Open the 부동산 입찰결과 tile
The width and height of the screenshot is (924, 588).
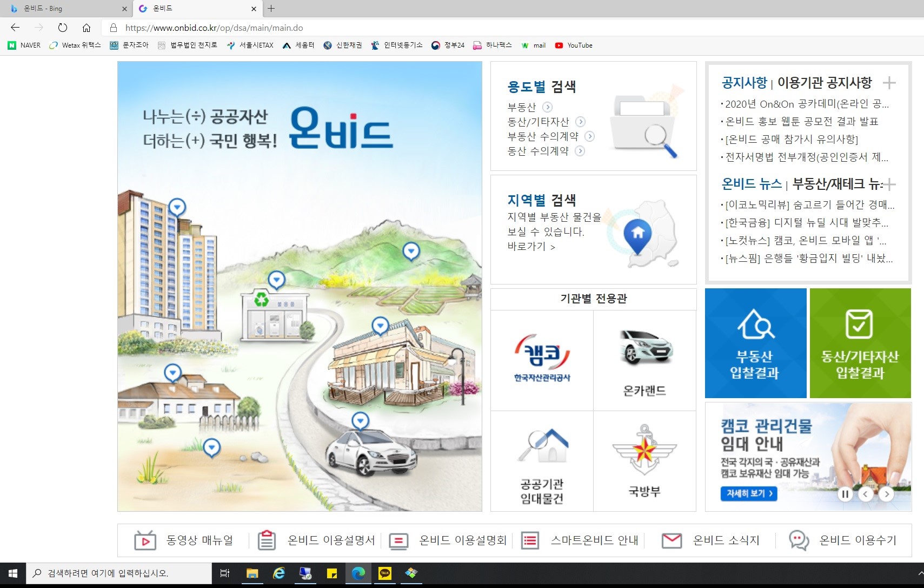click(755, 343)
